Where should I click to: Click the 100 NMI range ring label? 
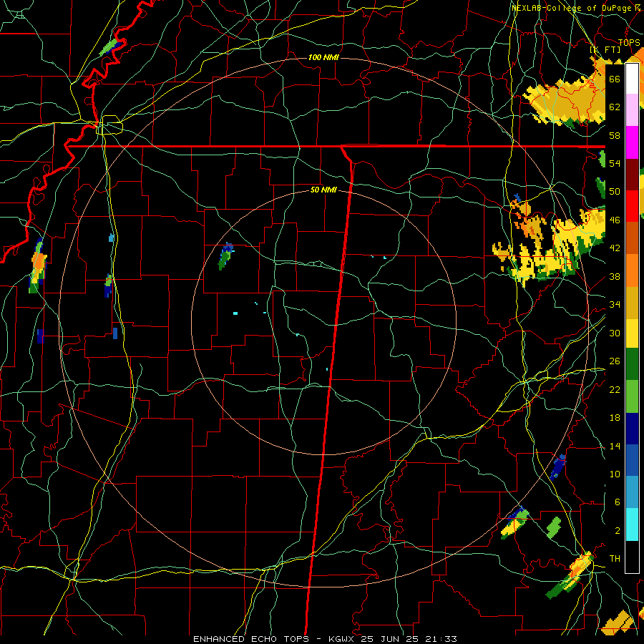323,57
